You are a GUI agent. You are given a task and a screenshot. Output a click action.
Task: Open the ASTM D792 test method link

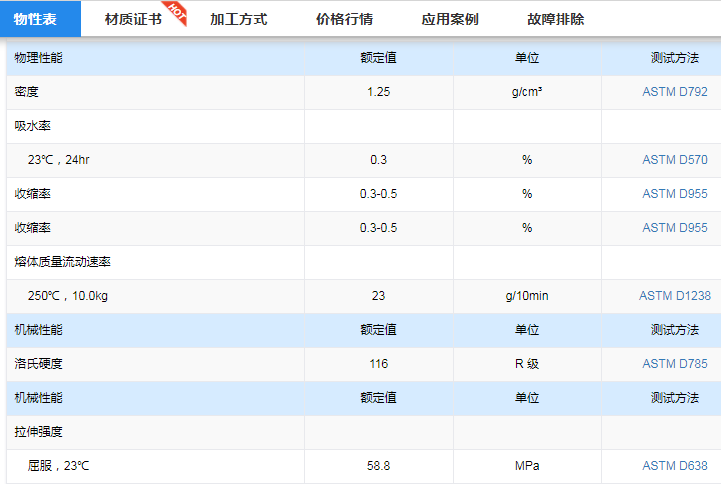click(674, 92)
